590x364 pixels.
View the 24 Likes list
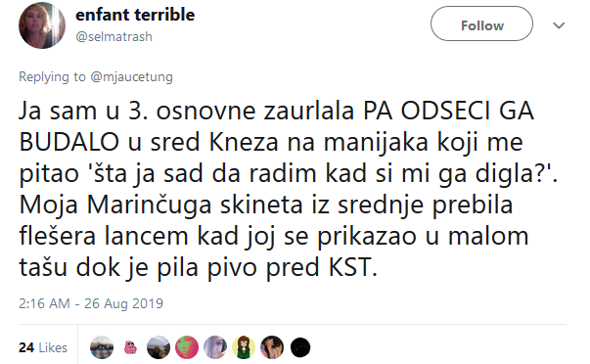point(43,347)
